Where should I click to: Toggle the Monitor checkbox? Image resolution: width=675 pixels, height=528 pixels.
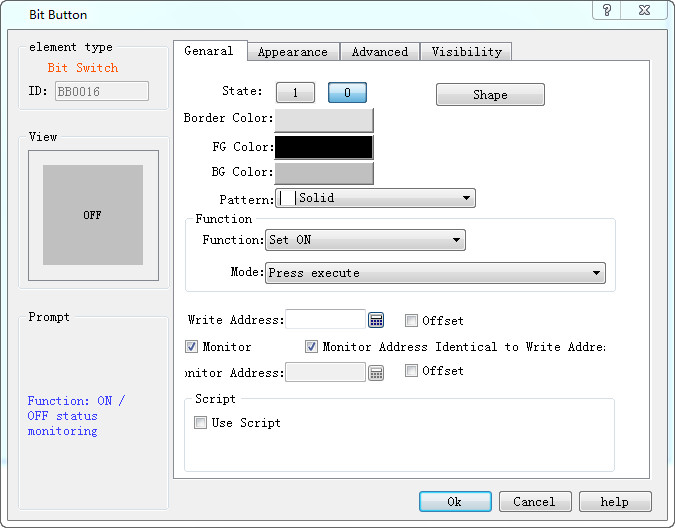click(192, 347)
